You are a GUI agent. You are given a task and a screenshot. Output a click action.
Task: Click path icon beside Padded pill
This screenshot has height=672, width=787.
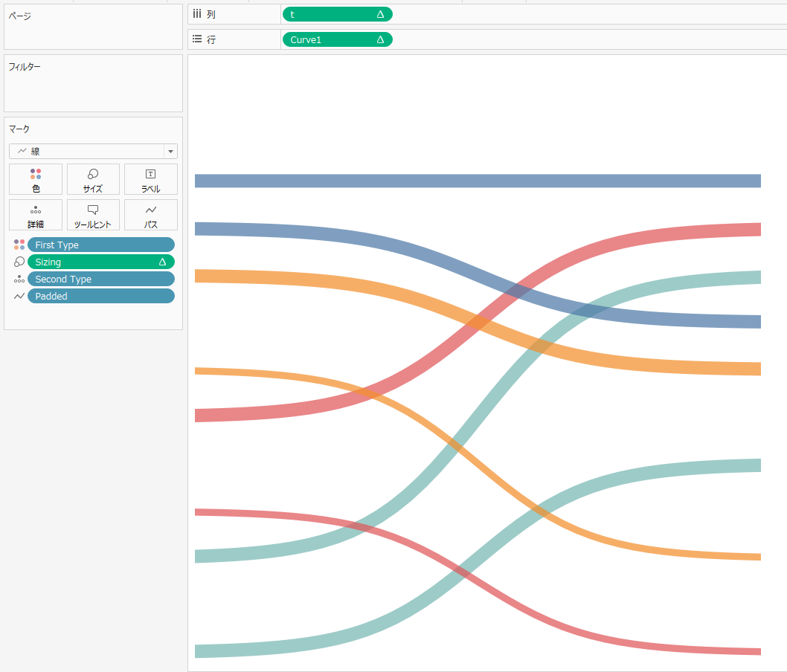click(x=19, y=296)
